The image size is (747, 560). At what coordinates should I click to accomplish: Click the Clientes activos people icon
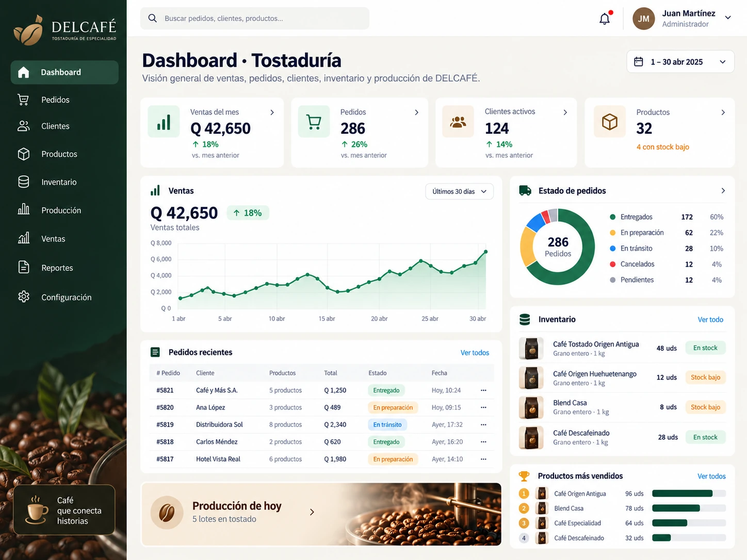click(458, 122)
